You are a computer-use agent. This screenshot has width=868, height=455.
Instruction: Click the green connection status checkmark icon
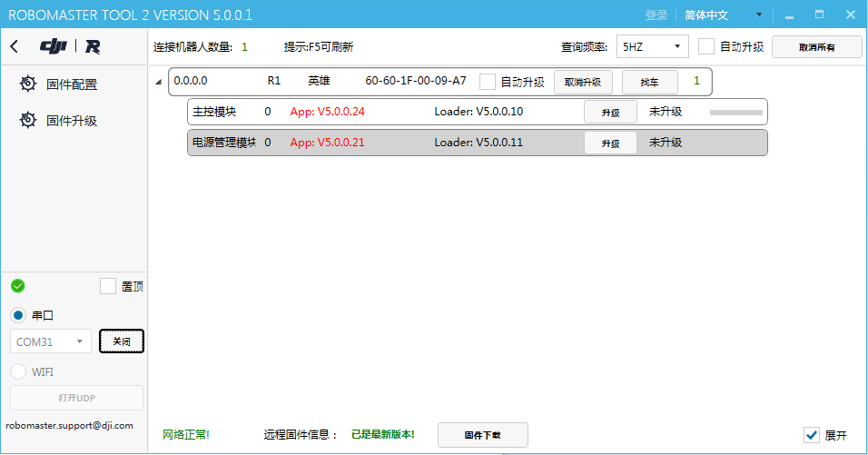point(18,286)
